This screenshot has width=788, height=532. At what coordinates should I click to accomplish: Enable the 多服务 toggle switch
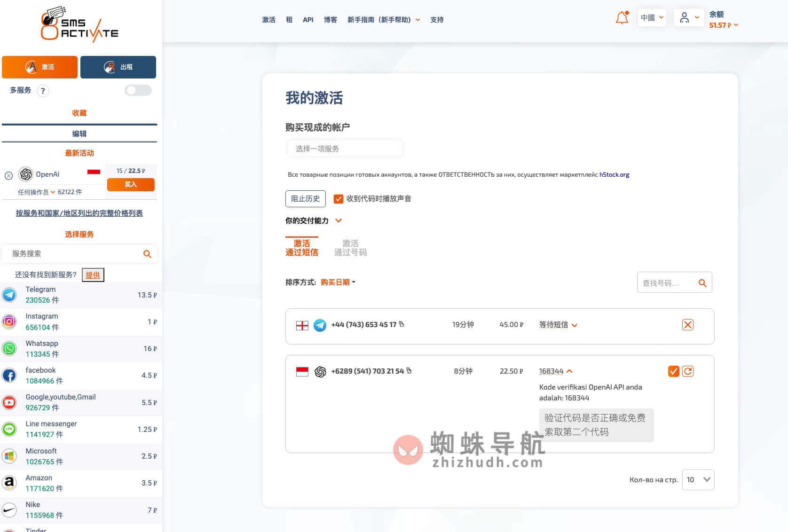coord(138,90)
